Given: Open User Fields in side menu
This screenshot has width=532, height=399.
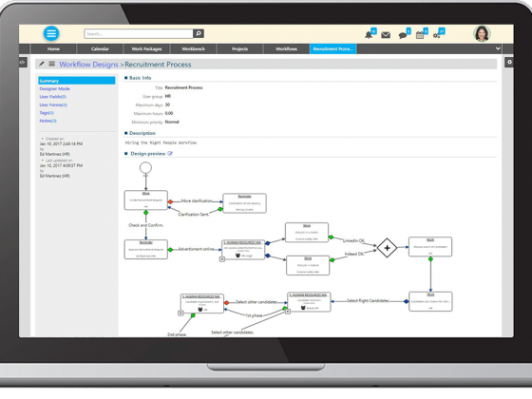Looking at the screenshot, I should [x=52, y=97].
